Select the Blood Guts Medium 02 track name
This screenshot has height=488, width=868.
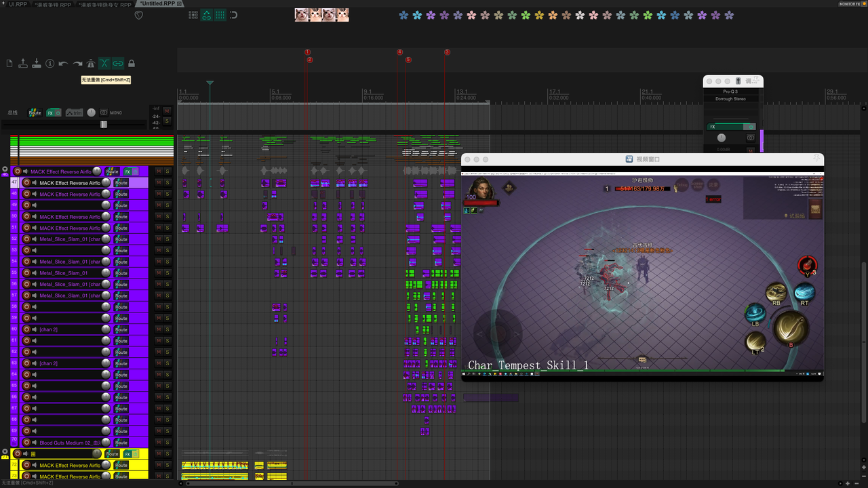(70, 443)
